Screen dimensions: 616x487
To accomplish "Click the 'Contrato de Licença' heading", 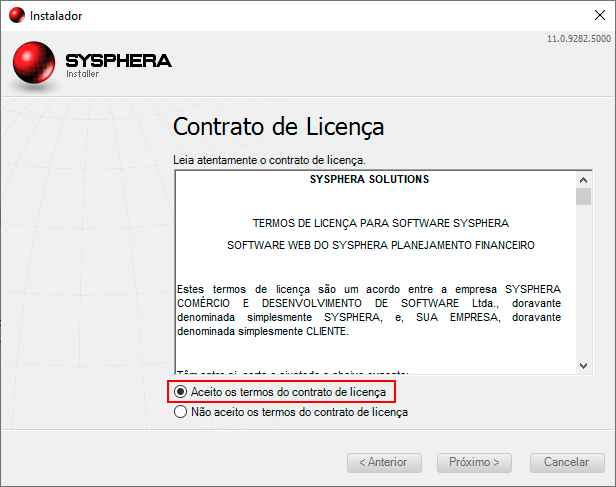I will tap(279, 127).
